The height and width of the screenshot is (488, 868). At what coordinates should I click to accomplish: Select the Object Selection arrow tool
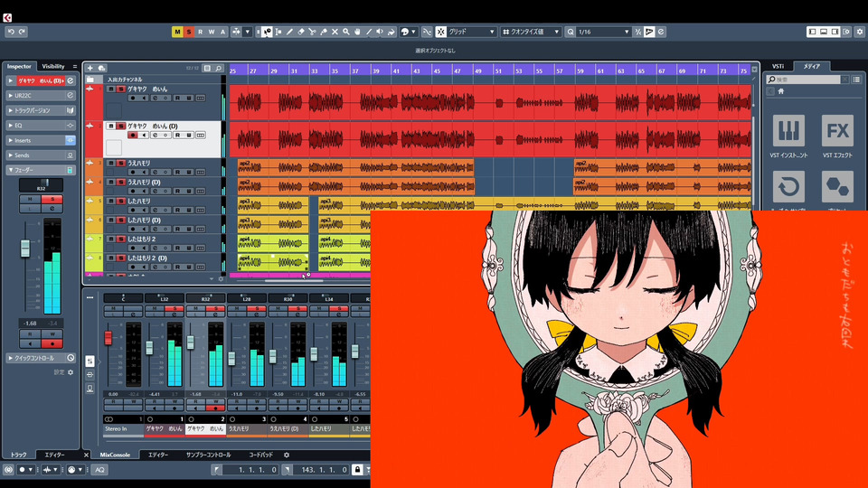[268, 33]
